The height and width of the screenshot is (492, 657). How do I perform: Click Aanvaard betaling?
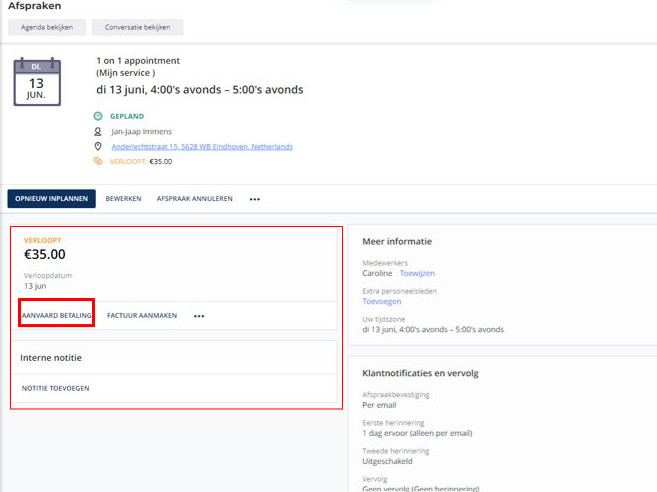pyautogui.click(x=57, y=315)
